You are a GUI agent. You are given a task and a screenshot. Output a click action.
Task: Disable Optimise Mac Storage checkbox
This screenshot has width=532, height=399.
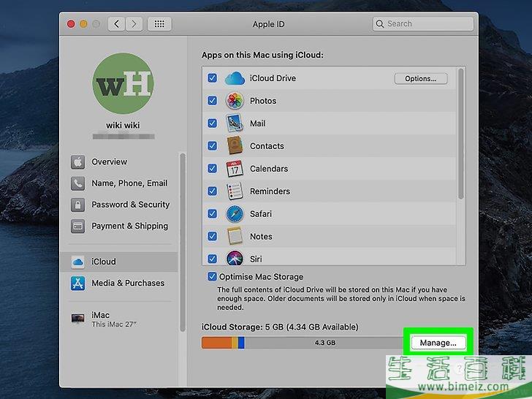point(213,276)
